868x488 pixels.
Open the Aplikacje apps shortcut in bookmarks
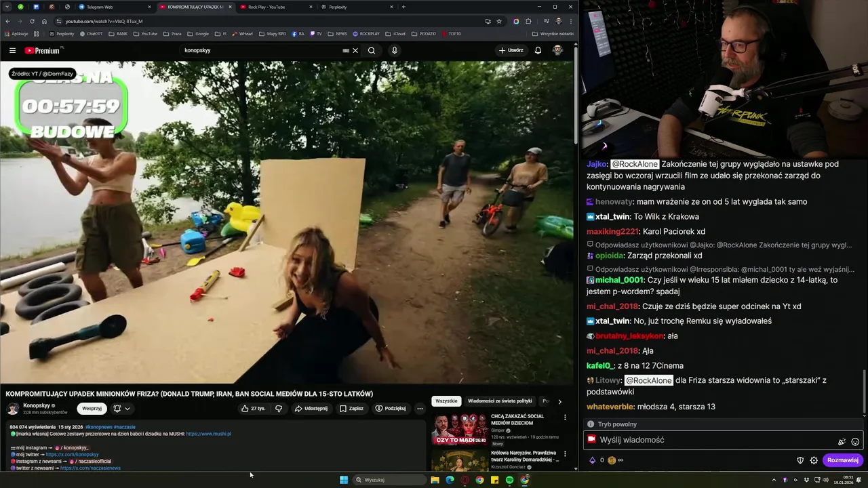[16, 33]
